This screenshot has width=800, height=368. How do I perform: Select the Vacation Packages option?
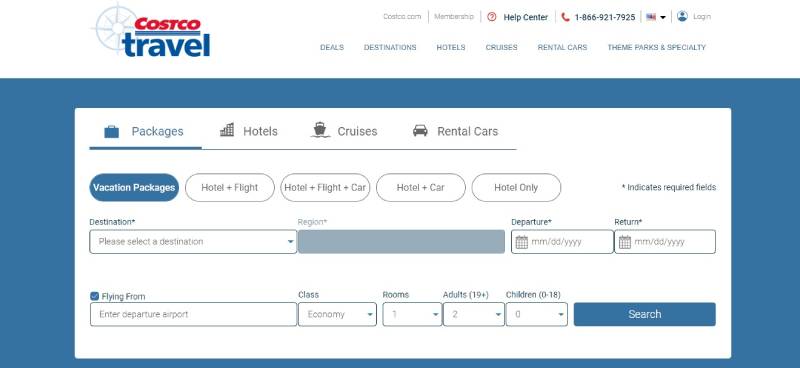[134, 188]
